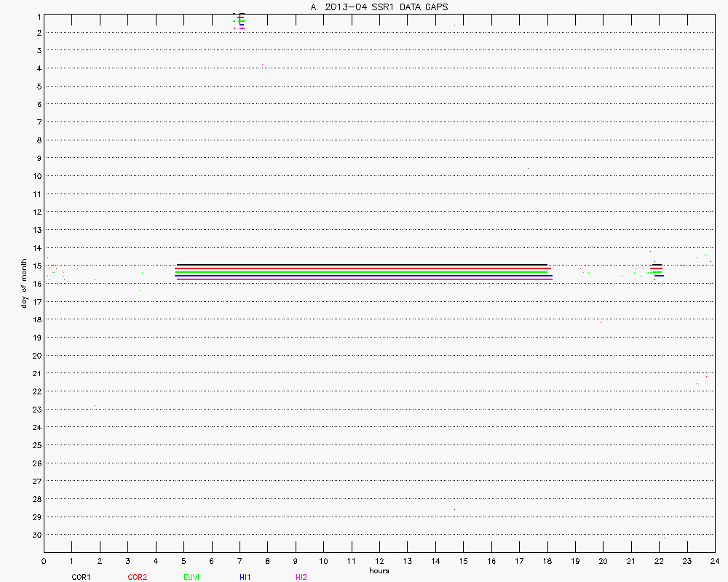Viewport: 728px width, 582px height.
Task: Click the hour 12 tick label on x-axis
Action: click(379, 561)
